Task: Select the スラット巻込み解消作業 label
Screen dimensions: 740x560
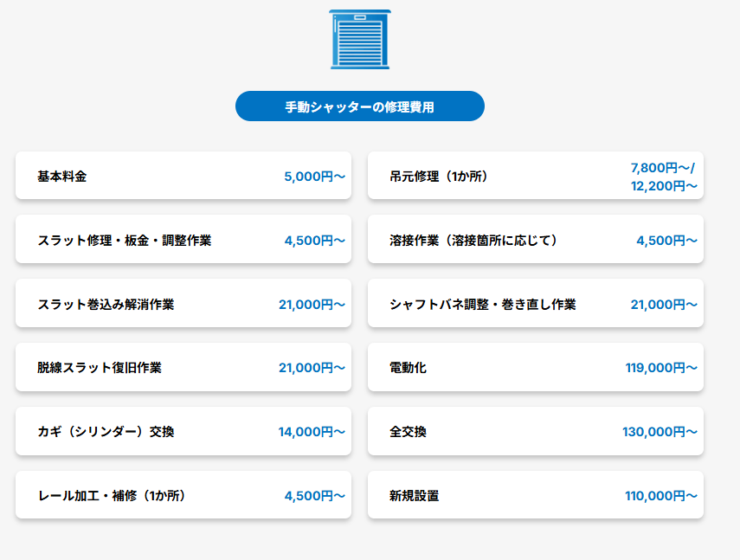Action: (x=106, y=305)
